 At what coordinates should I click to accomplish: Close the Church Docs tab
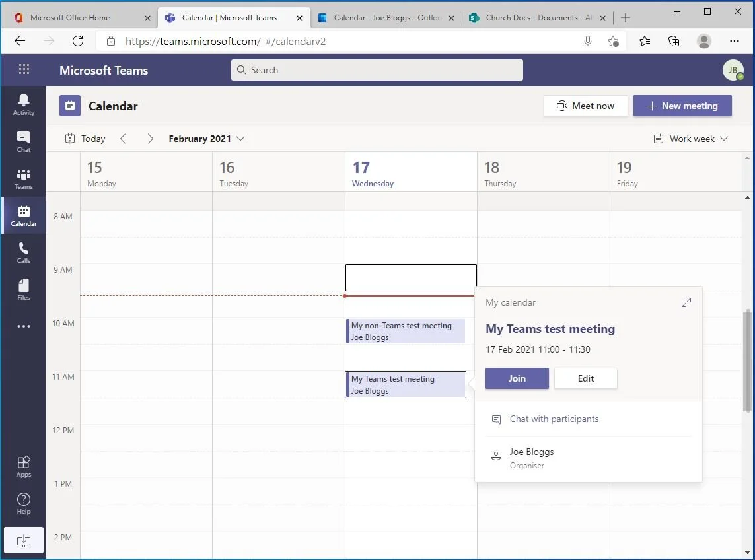point(602,18)
